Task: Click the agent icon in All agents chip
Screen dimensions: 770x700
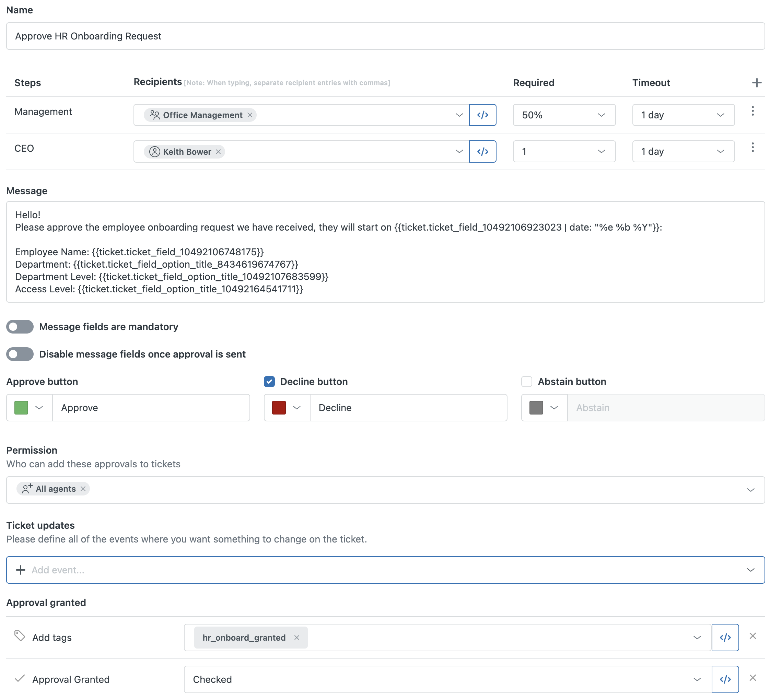Action: point(27,488)
